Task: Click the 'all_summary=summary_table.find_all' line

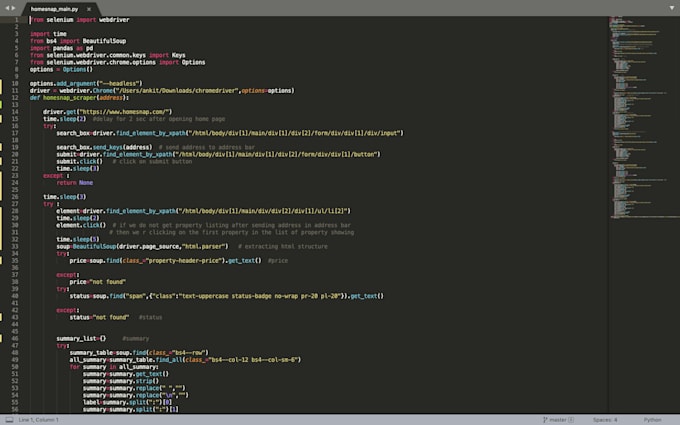Action: (185, 360)
